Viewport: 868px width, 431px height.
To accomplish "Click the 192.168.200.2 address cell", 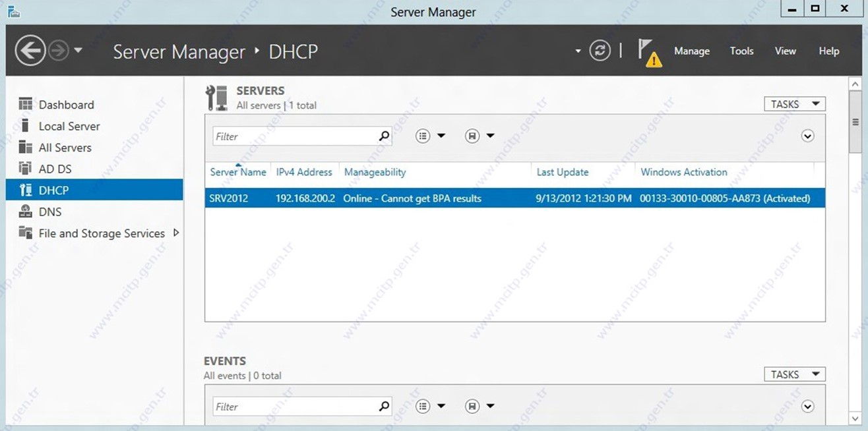I will point(305,198).
